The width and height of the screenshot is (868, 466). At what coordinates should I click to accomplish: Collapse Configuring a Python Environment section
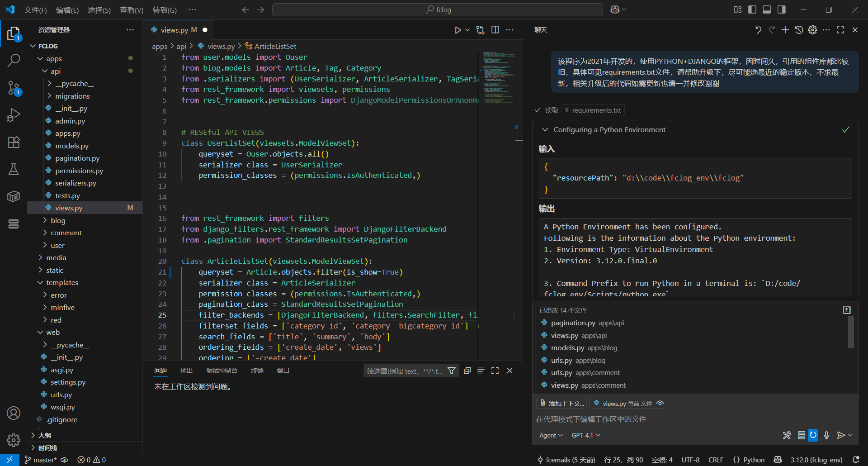click(545, 130)
